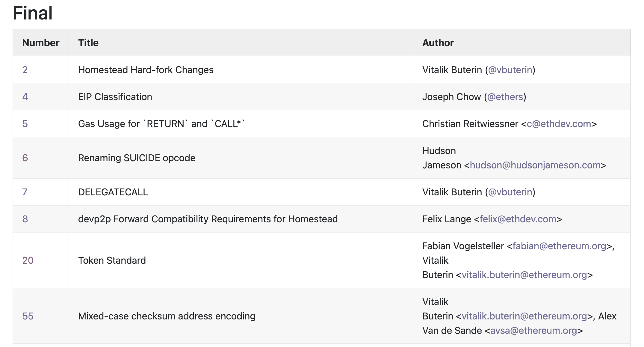
Task: Click the c@ethdev.com email link
Action: tap(559, 124)
